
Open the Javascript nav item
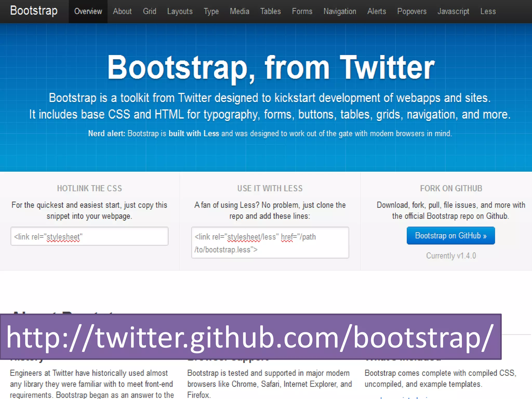pos(454,11)
